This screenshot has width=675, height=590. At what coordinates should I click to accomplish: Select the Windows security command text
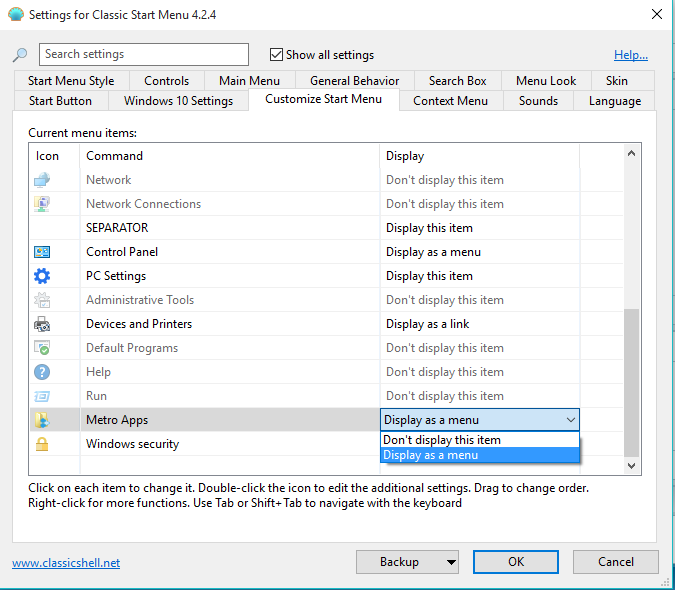tap(132, 444)
